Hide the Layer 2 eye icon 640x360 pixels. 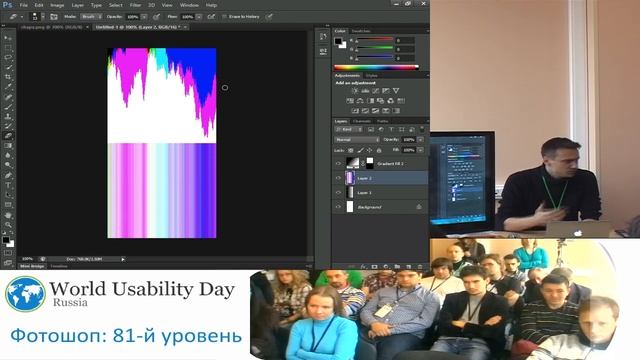point(338,178)
